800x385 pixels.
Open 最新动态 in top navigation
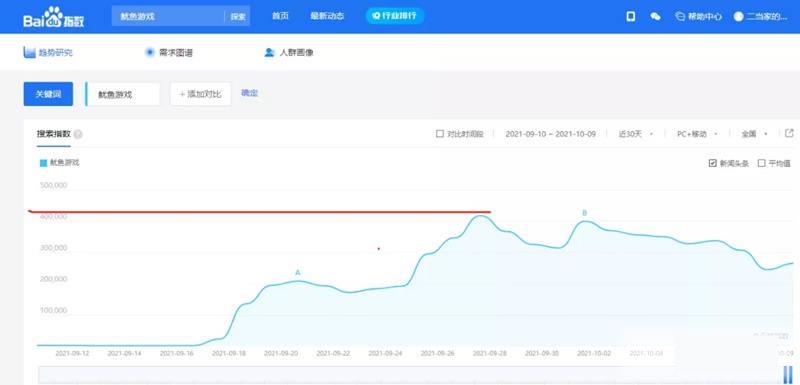(327, 16)
